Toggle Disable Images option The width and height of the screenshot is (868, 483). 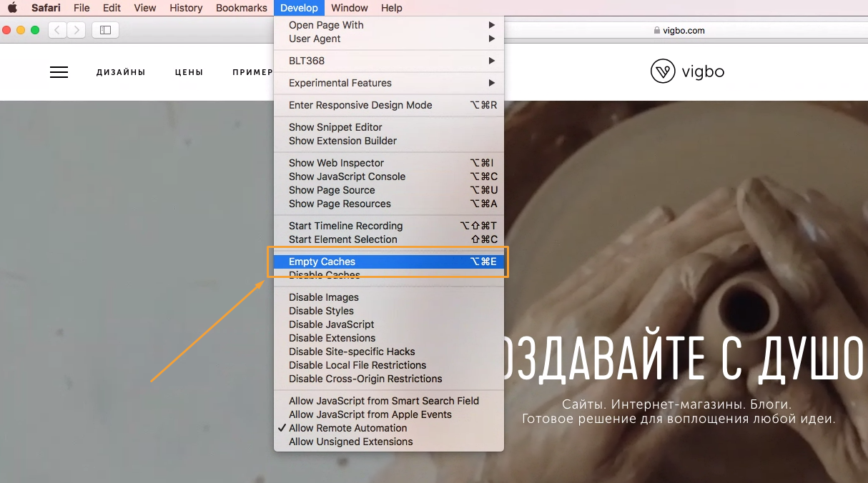(389, 297)
